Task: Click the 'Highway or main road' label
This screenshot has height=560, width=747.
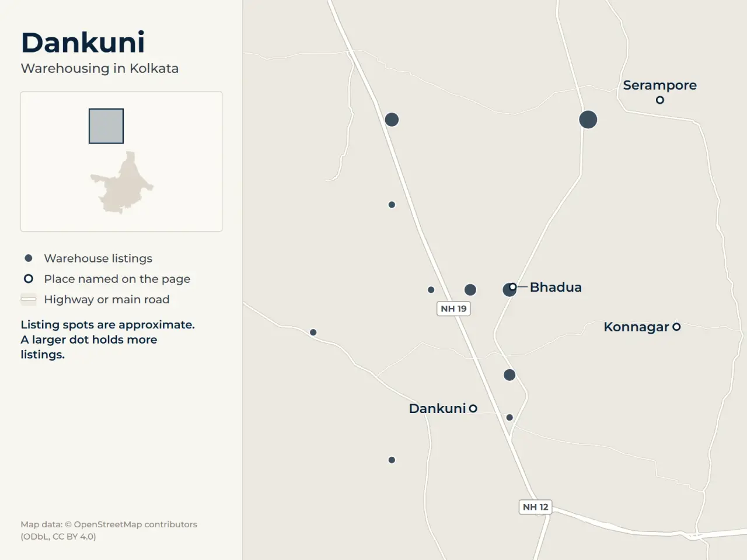Action: pos(107,299)
